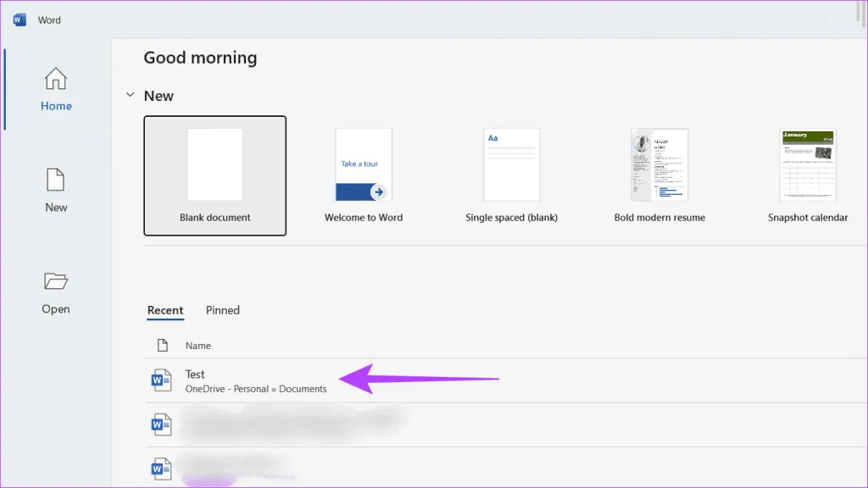The height and width of the screenshot is (488, 868).
Task: Switch to the Pinned tab
Action: (x=223, y=310)
